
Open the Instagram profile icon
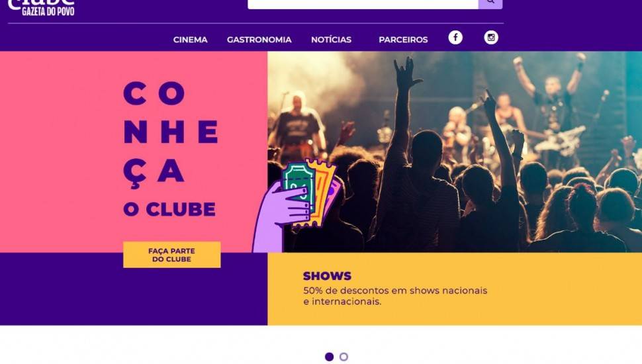click(491, 38)
